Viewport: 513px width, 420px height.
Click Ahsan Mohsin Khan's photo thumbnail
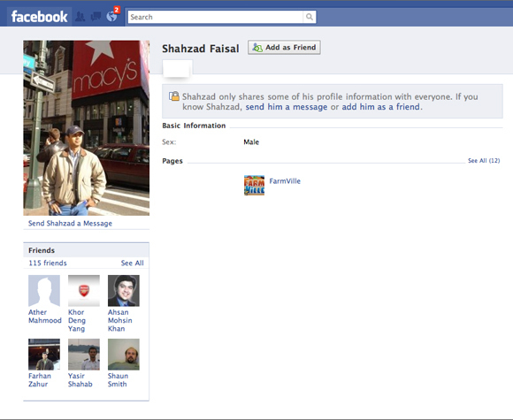tap(124, 291)
